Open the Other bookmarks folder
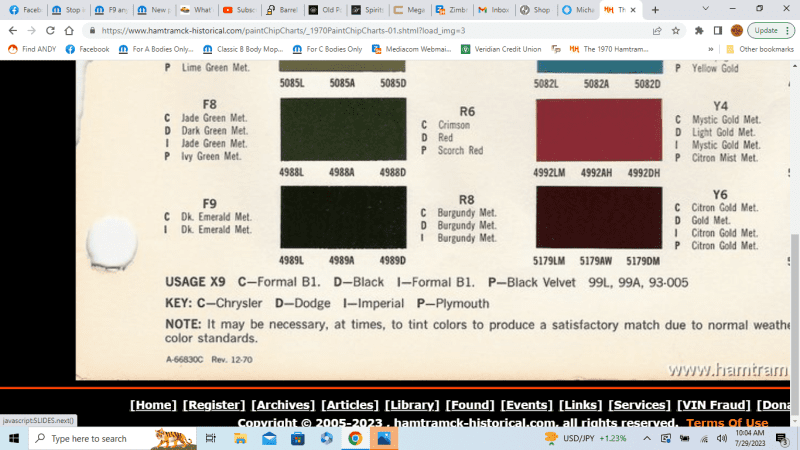This screenshot has width=800, height=450. (760, 49)
